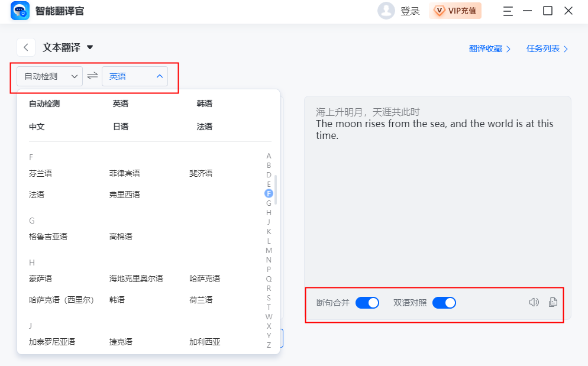Open the 自动检测 source language dropdown
The image size is (588, 366).
[x=50, y=76]
